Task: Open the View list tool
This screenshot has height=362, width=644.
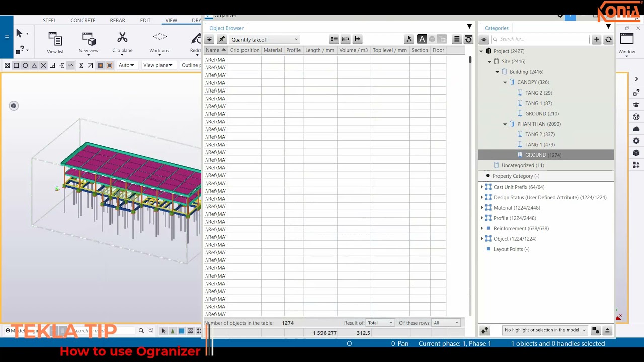Action: pyautogui.click(x=55, y=42)
